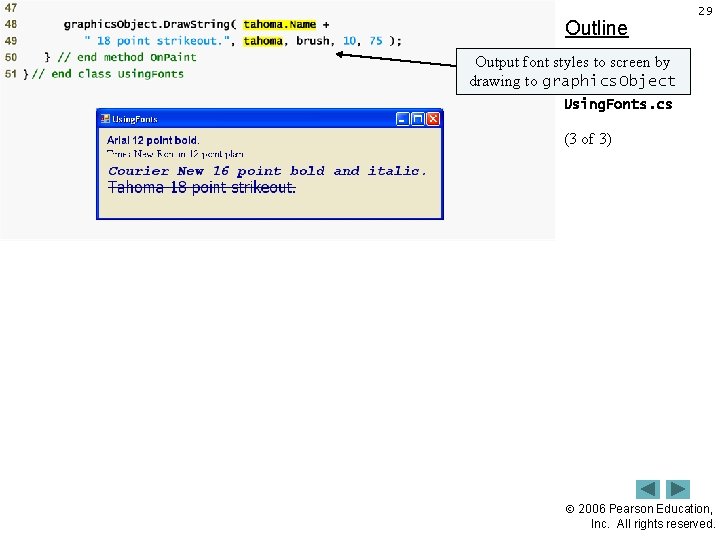Click the UsingFonts window app icon
The height and width of the screenshot is (540, 720).
[105, 119]
